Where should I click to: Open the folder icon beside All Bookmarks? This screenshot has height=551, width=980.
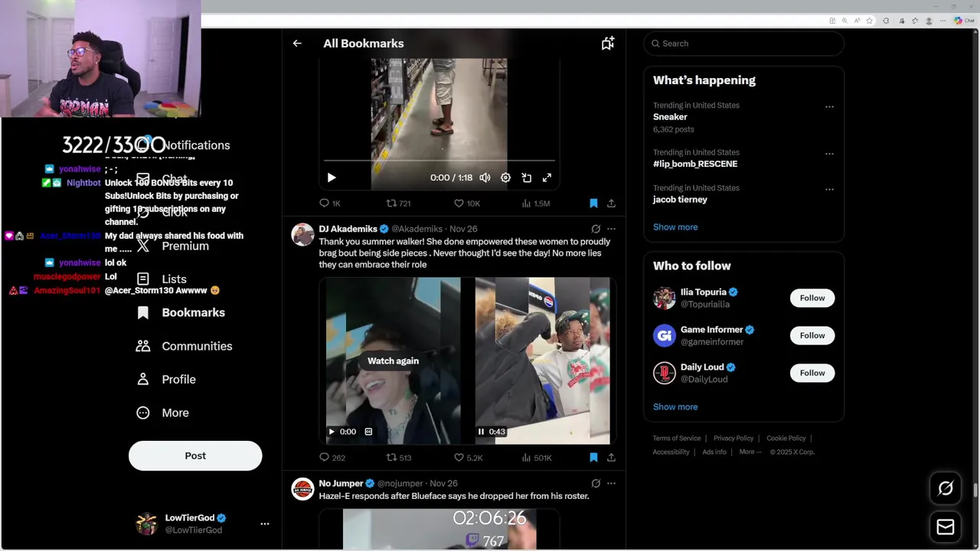point(608,44)
